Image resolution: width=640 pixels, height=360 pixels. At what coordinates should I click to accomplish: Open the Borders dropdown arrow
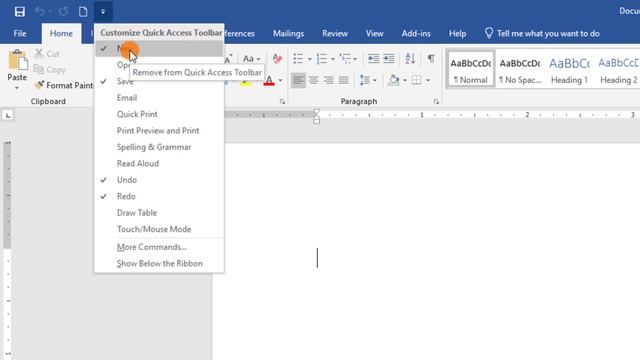pos(428,80)
